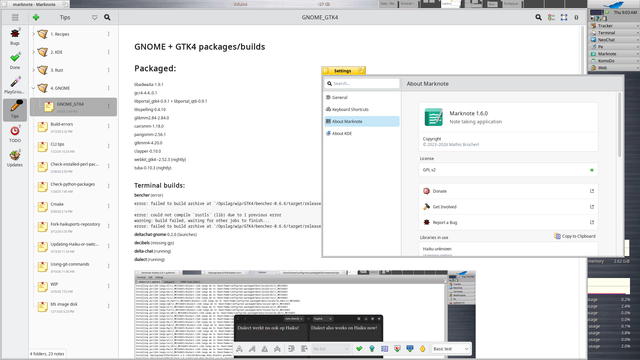Search notes in the Tips list

(107, 17)
